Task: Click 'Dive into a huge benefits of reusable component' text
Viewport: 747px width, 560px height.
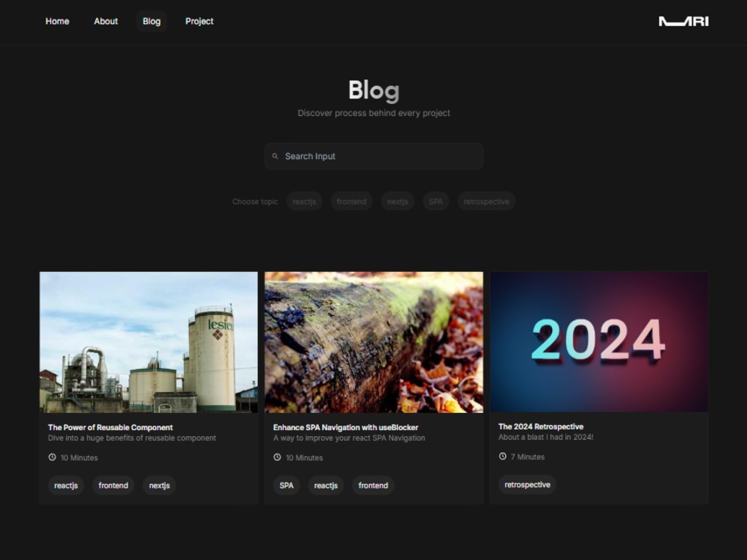Action: [x=132, y=438]
